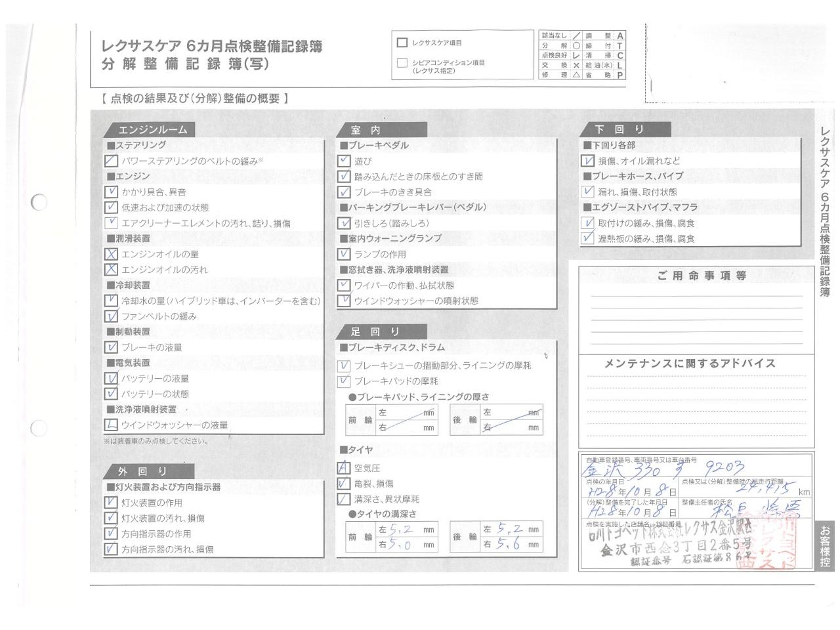840x630 pixels.
Task: Check the 空気圧 tire box
Action: pyautogui.click(x=344, y=468)
